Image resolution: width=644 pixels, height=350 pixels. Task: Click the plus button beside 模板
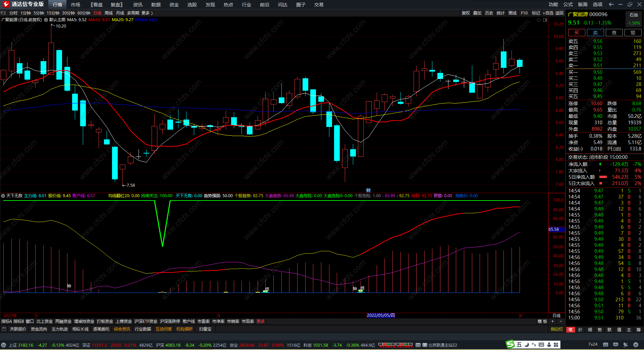coord(552,321)
